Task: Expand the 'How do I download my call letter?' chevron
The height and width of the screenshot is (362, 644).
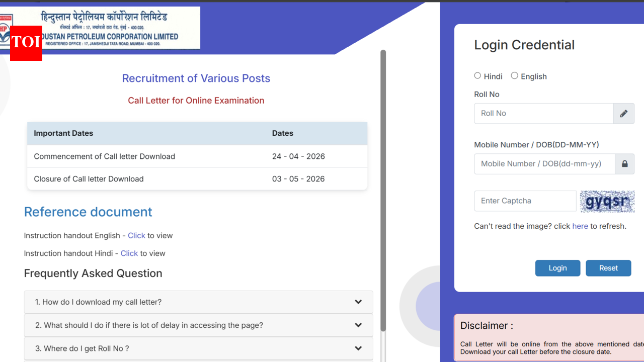Action: coord(358,302)
